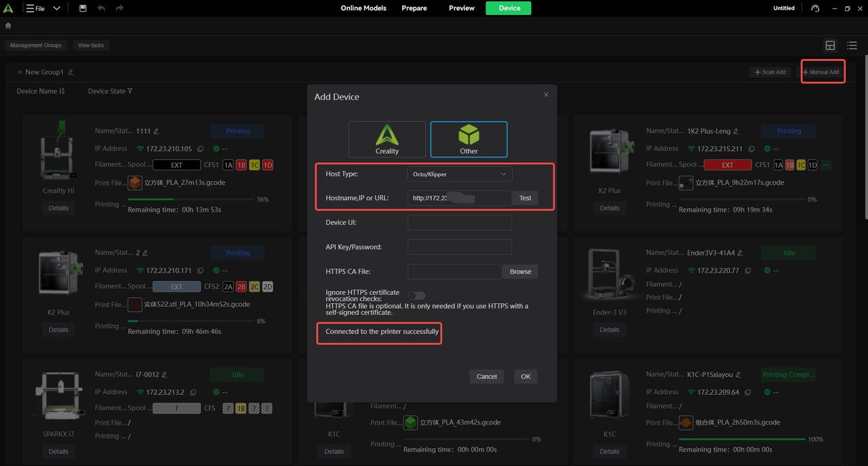Click the 1B filament color slot
This screenshot has width=868, height=466.
(x=241, y=165)
